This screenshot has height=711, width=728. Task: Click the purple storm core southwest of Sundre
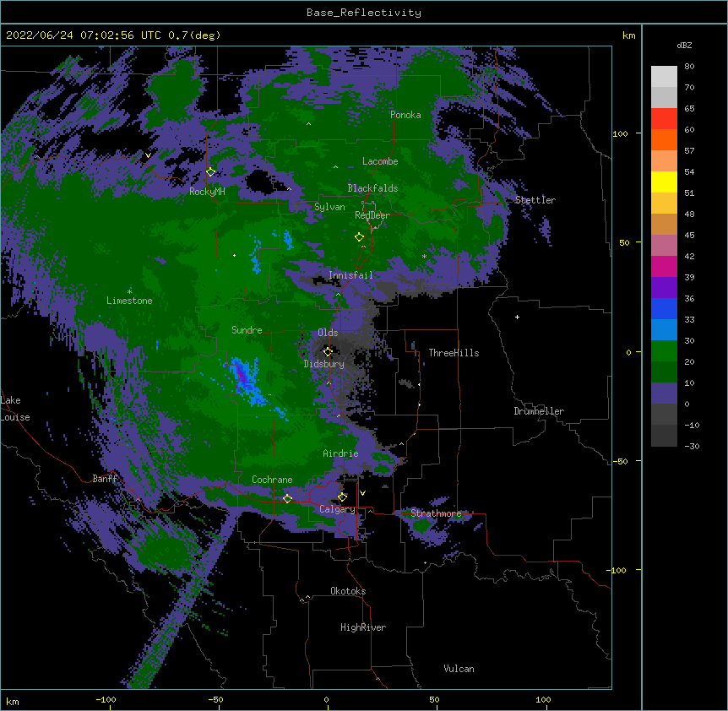pos(242,374)
